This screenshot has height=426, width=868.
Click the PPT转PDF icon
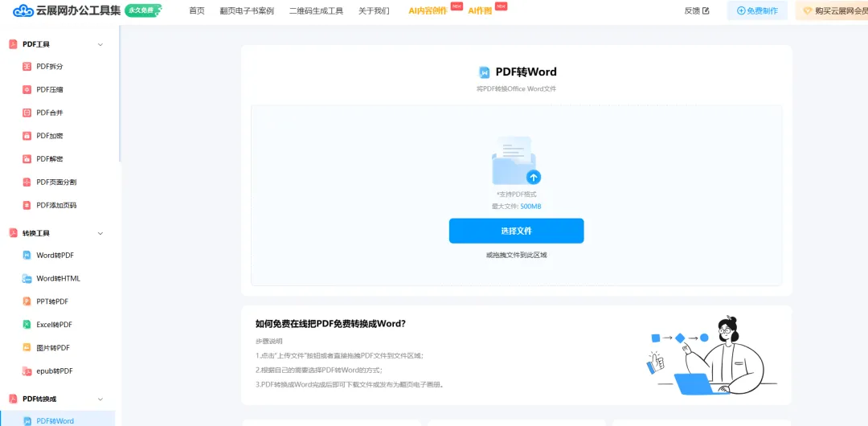27,301
